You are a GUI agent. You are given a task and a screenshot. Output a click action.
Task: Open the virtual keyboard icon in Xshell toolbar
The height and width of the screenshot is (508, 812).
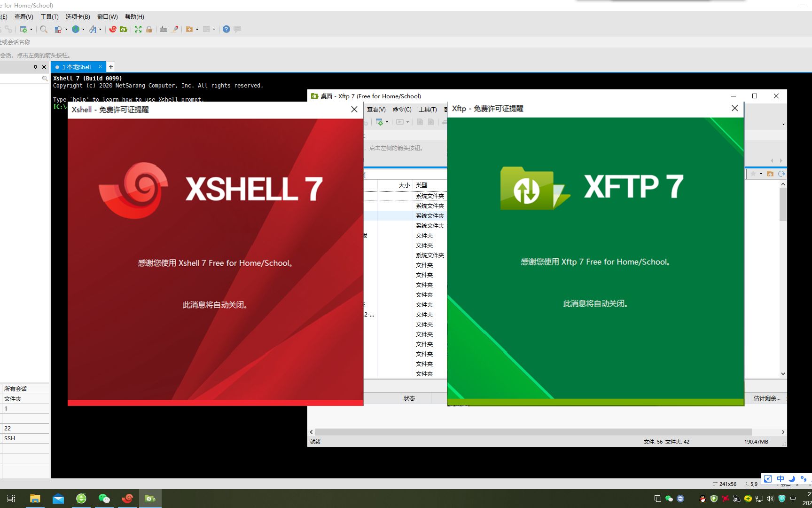[164, 29]
